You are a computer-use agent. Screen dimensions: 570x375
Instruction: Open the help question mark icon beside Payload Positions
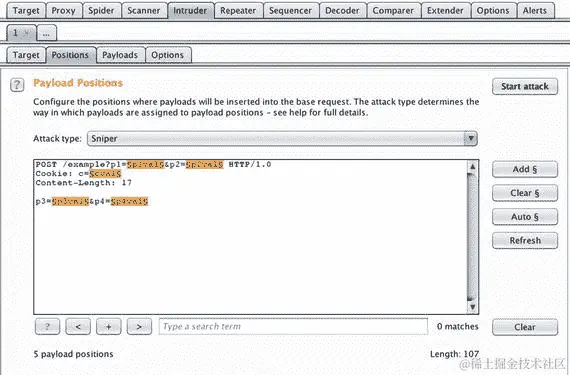pos(17,85)
